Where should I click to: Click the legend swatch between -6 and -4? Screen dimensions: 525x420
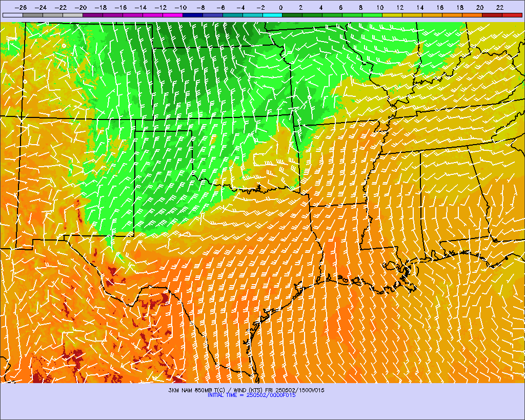233,15
